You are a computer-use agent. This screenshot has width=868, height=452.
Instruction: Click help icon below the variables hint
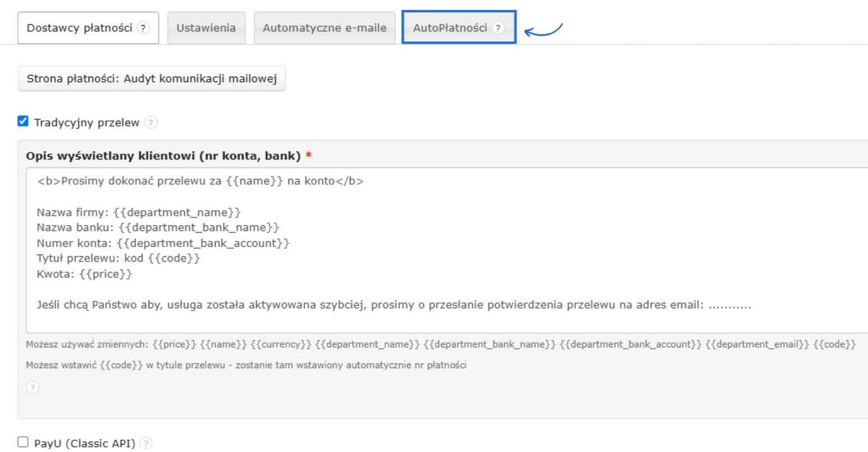coord(32,387)
